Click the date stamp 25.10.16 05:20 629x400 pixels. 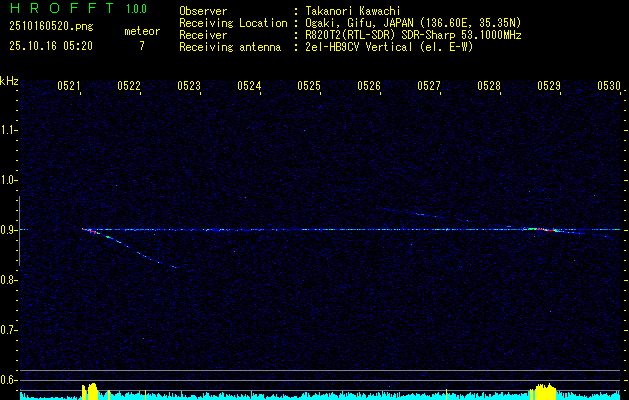51,46
